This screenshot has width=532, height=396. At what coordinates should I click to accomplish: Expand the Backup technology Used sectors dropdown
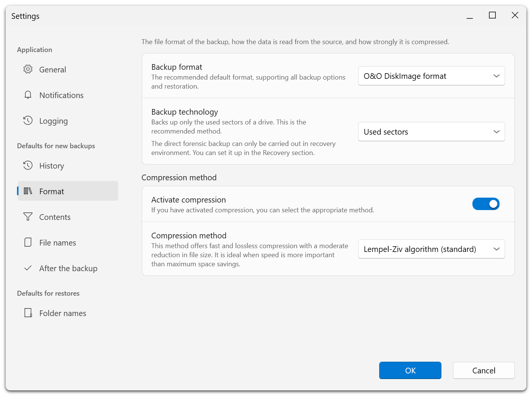[432, 132]
